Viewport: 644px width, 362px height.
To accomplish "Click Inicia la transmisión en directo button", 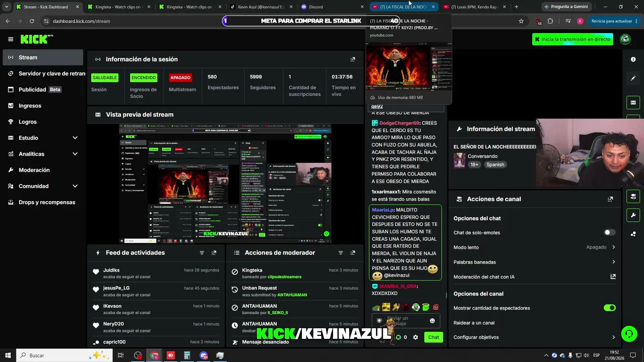I will coord(573,39).
